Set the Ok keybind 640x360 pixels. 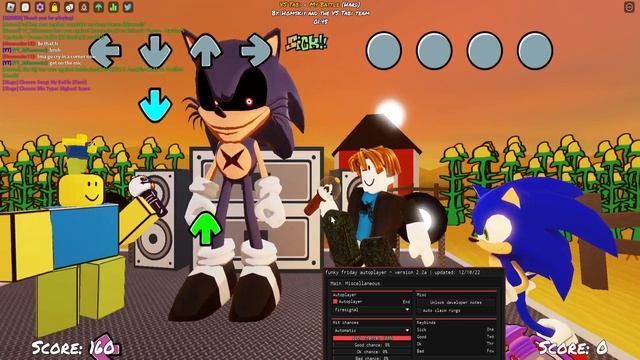pyautogui.click(x=490, y=344)
